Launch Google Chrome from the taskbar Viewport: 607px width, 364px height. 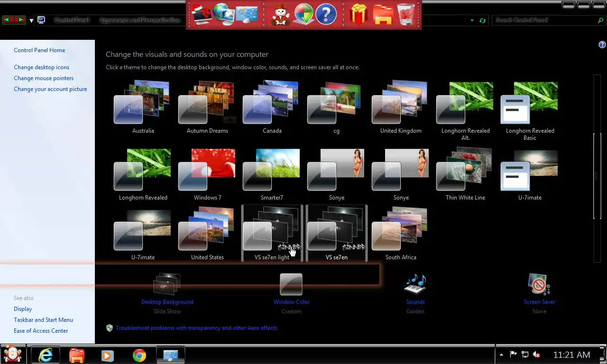139,355
